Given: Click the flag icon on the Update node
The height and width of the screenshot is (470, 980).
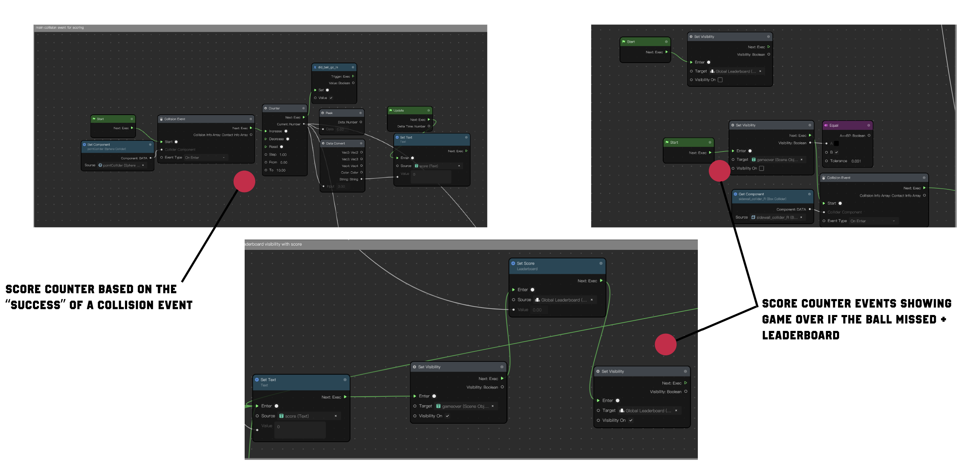Looking at the screenshot, I should 390,110.
